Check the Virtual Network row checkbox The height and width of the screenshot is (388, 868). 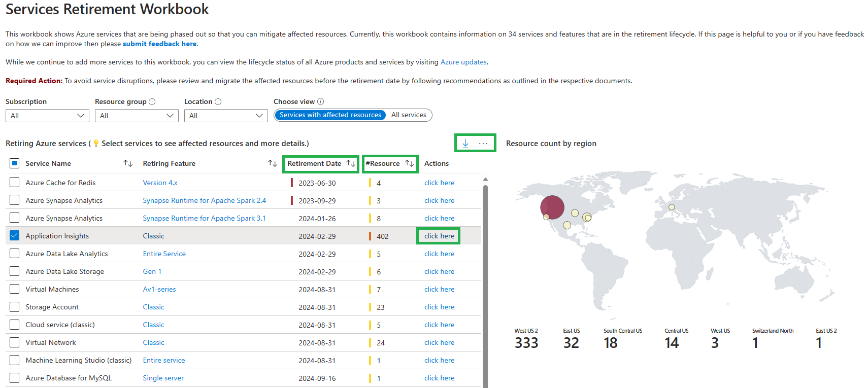point(15,342)
